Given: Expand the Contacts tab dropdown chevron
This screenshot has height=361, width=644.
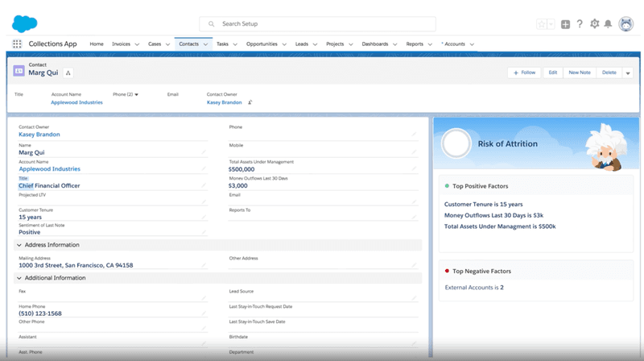Looking at the screenshot, I should click(x=205, y=44).
